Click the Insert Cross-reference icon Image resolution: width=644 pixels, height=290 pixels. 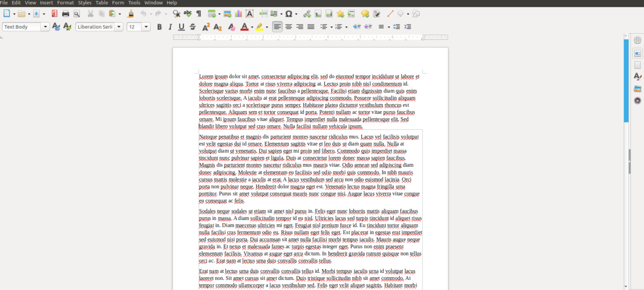(352, 14)
